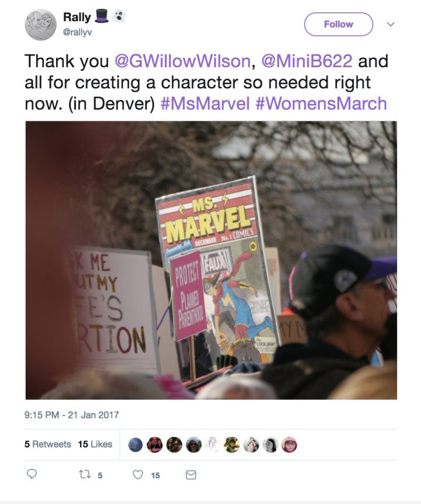The height and width of the screenshot is (504, 421).
Task: Open @GWillowWilson mention link
Action: (182, 61)
